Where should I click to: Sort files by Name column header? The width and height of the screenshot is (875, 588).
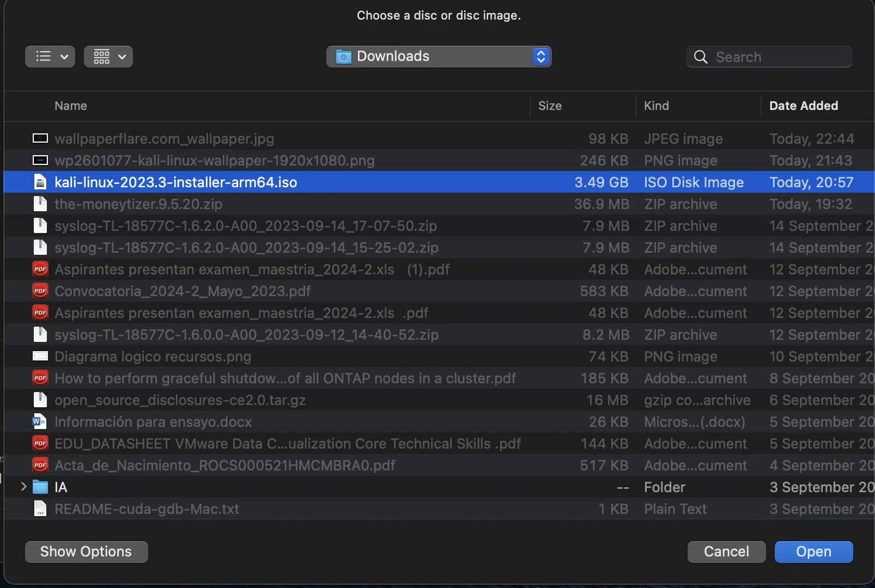pyautogui.click(x=71, y=106)
